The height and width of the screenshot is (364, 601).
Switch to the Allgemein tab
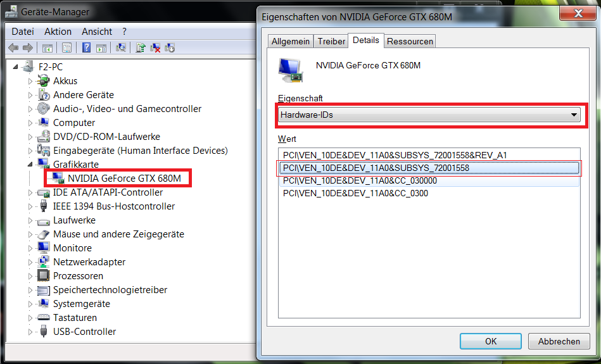(x=291, y=41)
